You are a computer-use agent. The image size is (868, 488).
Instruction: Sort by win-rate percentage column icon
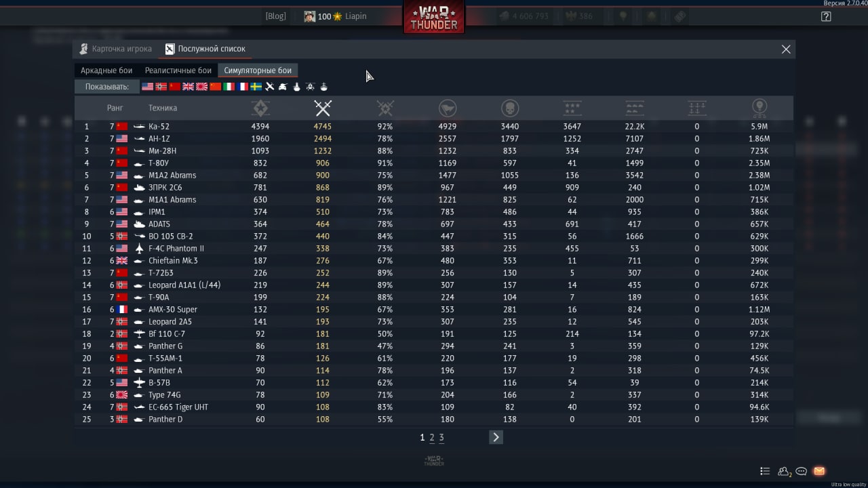pyautogui.click(x=385, y=108)
